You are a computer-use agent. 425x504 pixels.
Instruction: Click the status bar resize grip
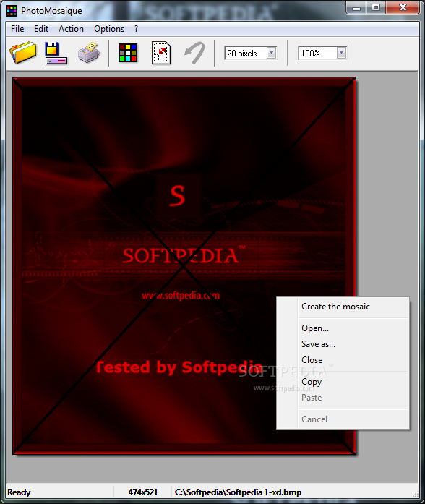tap(416, 494)
